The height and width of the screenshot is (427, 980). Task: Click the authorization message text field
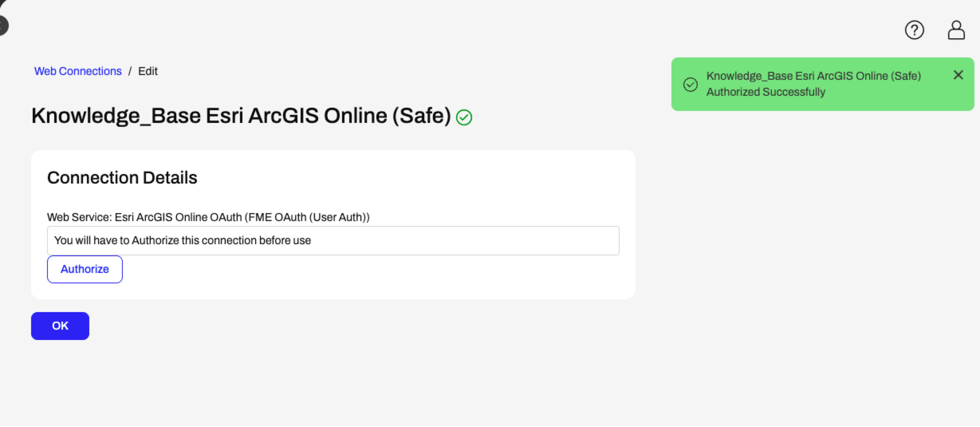click(333, 241)
